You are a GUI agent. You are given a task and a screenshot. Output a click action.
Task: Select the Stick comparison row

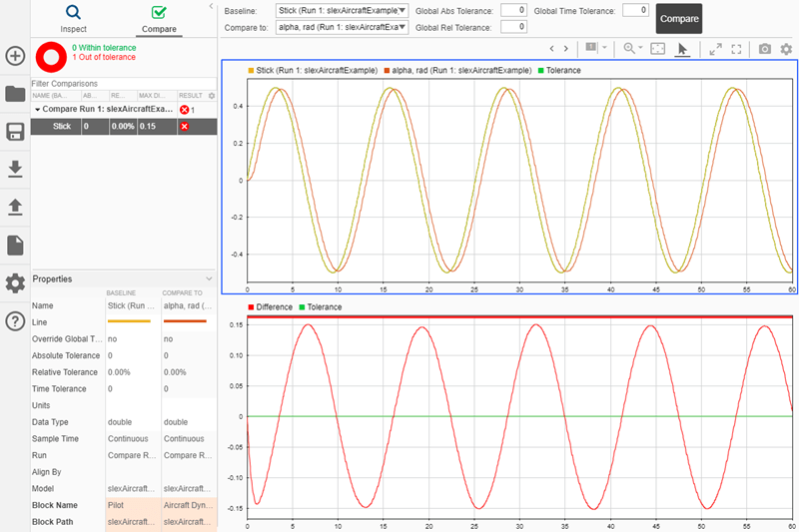pos(62,127)
